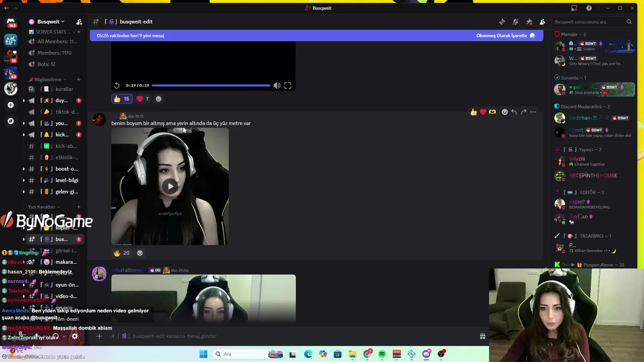
Task: Open the Help question mark icon
Action: 589,8
